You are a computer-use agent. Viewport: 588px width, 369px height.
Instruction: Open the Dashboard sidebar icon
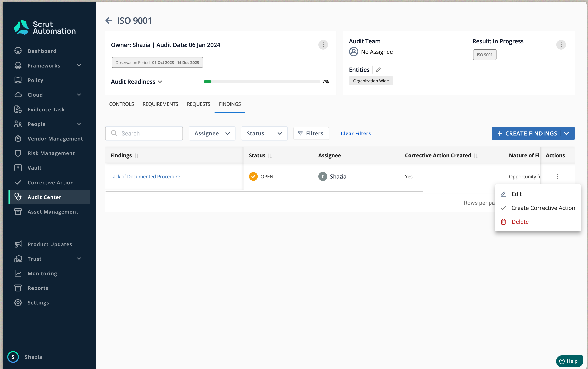pyautogui.click(x=18, y=51)
